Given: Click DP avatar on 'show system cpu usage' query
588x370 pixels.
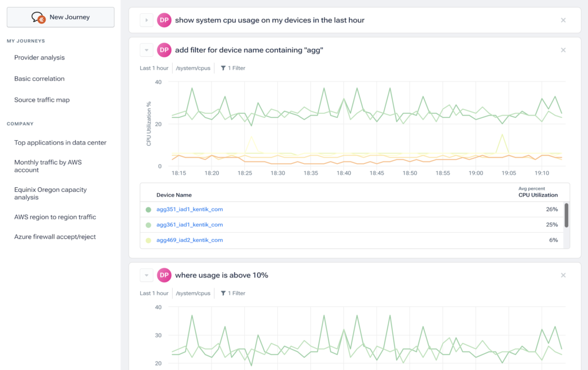Looking at the screenshot, I should click(164, 20).
